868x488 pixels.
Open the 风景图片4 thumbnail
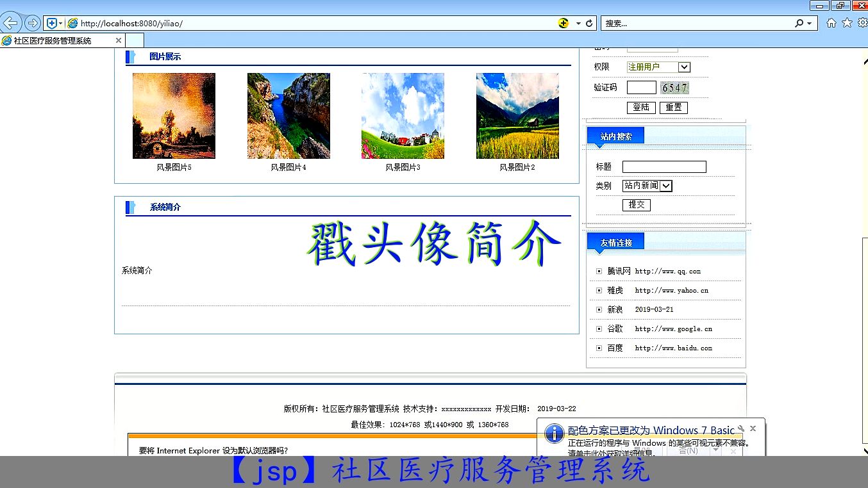pyautogui.click(x=288, y=116)
